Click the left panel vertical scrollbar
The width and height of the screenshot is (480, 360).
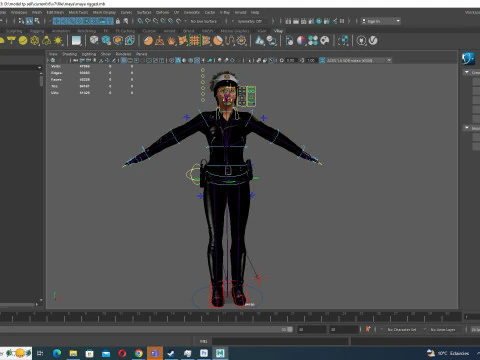tap(41, 80)
